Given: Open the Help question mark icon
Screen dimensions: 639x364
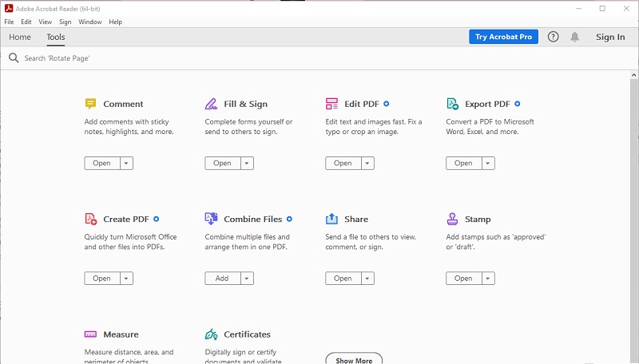Looking at the screenshot, I should pos(553,37).
